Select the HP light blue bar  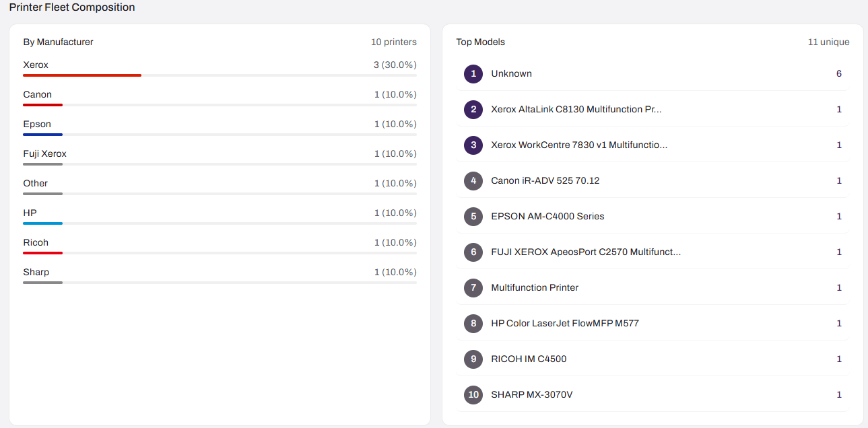[42, 223]
